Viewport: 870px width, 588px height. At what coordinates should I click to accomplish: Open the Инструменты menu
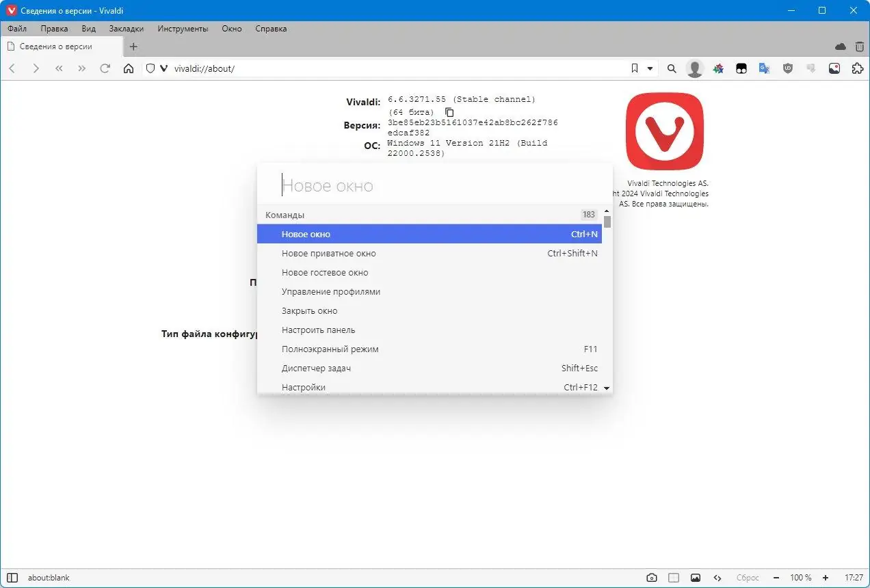click(x=183, y=29)
